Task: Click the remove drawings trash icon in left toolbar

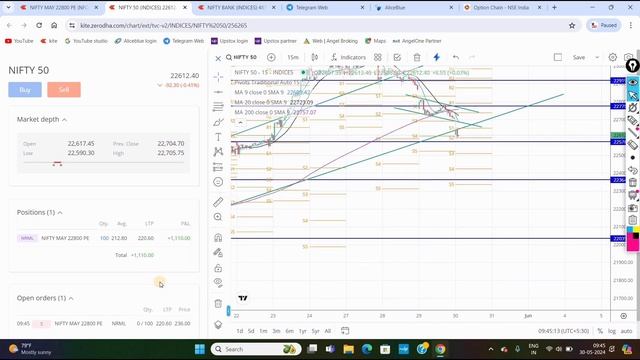Action: pyautogui.click(x=218, y=303)
